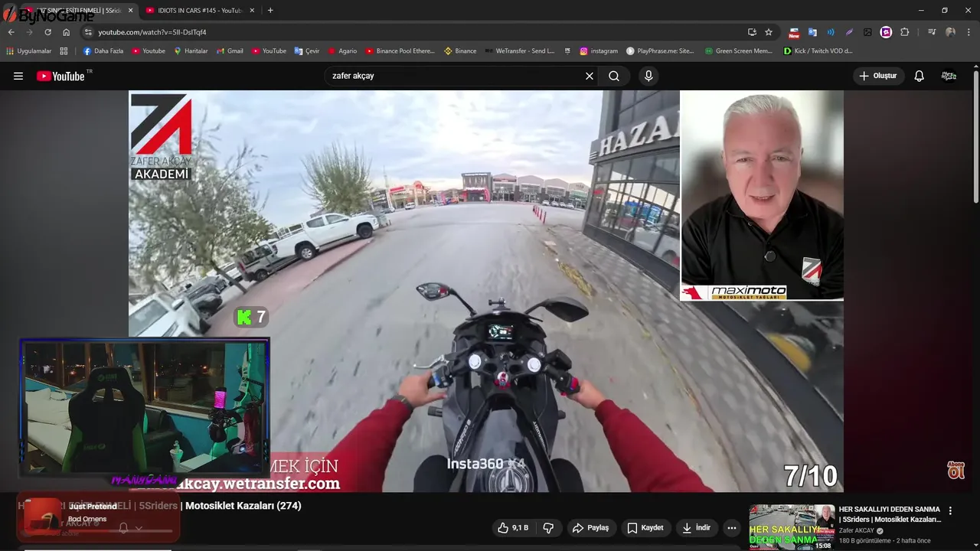Open the blue sound waves extension
Image resolution: width=980 pixels, height=551 pixels.
tap(831, 32)
